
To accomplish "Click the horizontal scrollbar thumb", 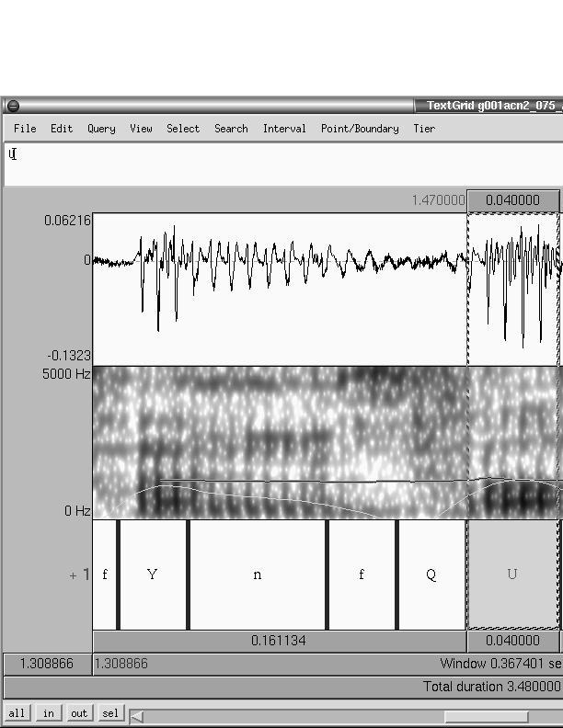I will point(486,716).
